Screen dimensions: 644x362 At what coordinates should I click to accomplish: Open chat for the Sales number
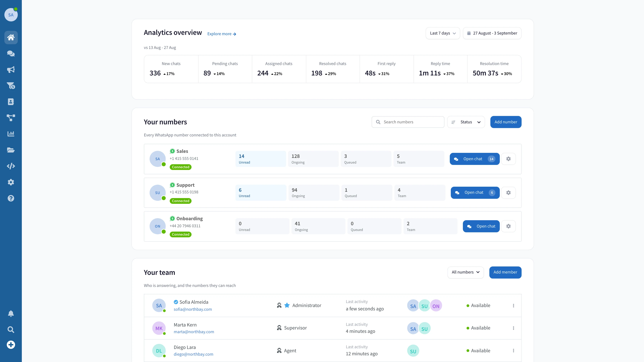pos(475,159)
